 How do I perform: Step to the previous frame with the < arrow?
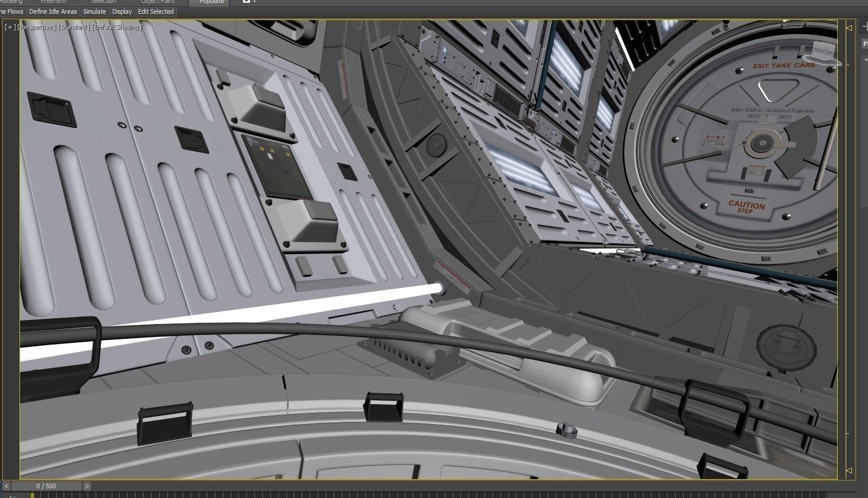click(6, 486)
